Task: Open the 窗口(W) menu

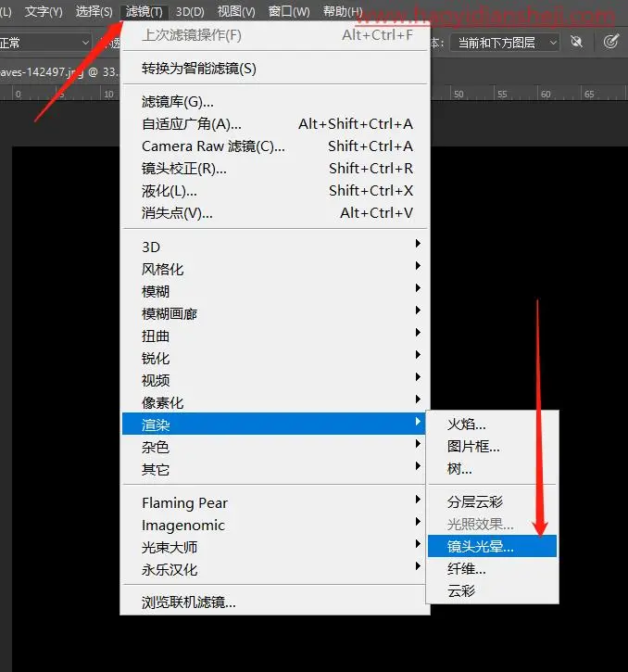Action: 289,11
